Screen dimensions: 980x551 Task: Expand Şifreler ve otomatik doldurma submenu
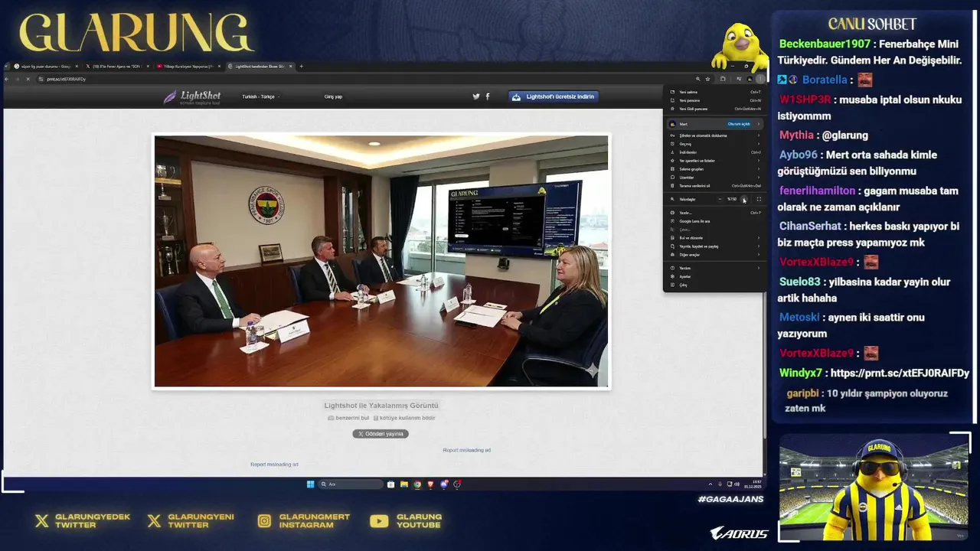(x=714, y=135)
